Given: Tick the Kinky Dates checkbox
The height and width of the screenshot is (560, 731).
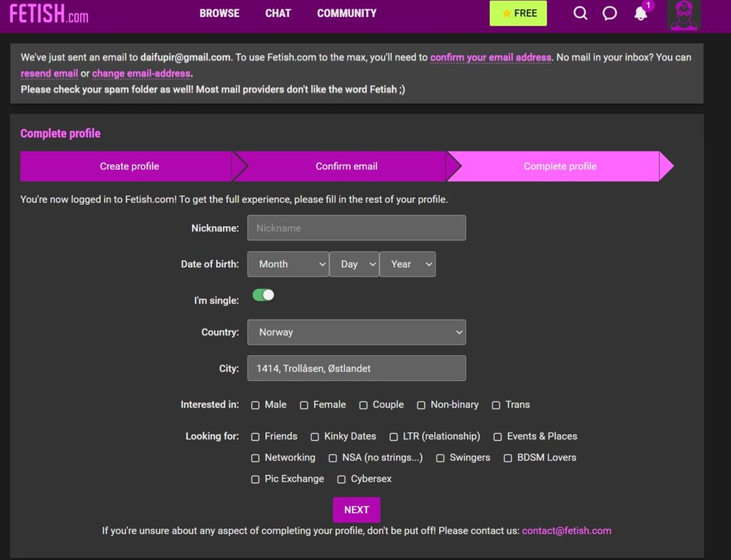Looking at the screenshot, I should [x=314, y=437].
